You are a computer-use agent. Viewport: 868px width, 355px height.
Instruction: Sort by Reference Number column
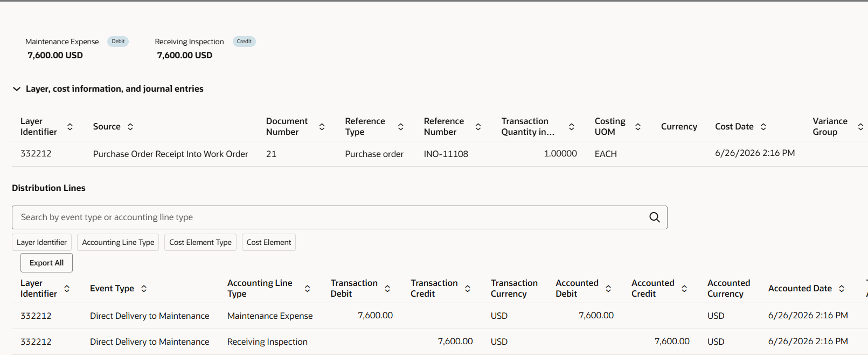pyautogui.click(x=478, y=127)
